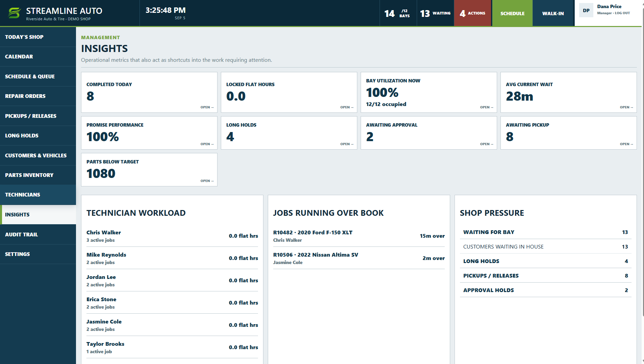Screen dimensions: 644x364
Task: Click the Streamline Auto logo icon
Action: [x=15, y=13]
